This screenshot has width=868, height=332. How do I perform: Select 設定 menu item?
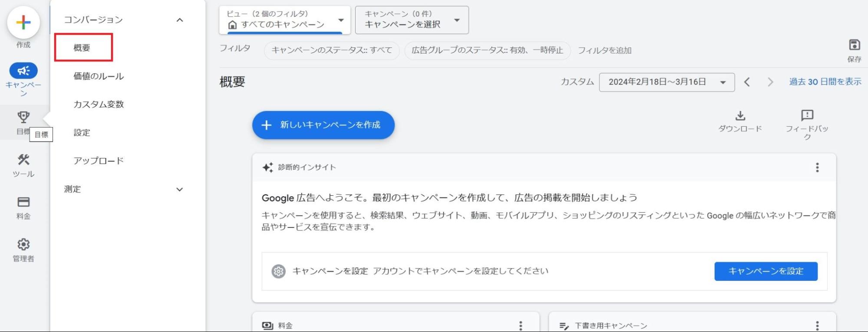click(x=82, y=133)
